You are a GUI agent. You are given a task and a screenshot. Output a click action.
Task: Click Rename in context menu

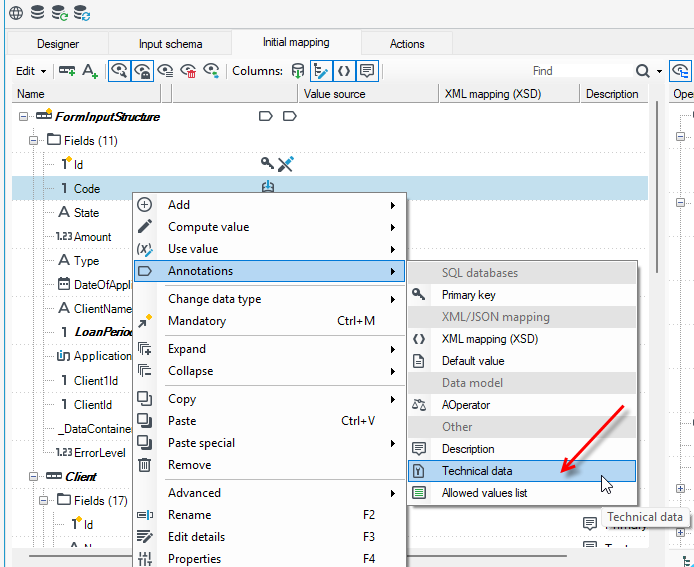[x=270, y=515]
